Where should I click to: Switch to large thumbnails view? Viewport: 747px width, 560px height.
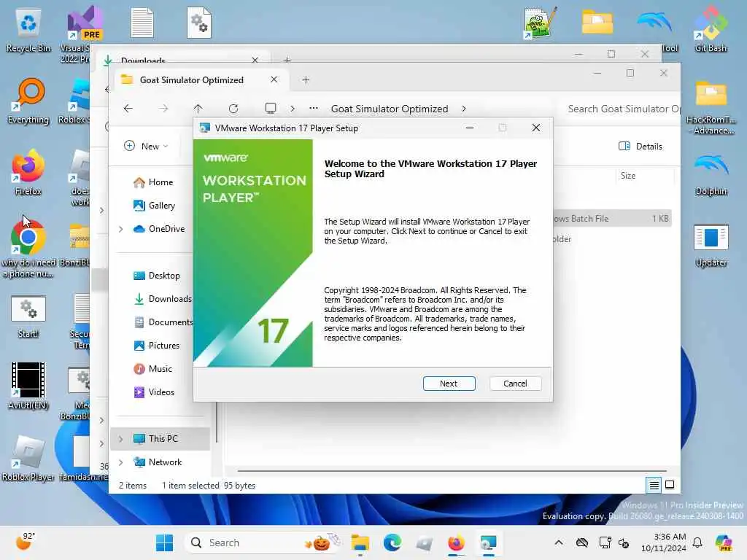[x=670, y=485]
